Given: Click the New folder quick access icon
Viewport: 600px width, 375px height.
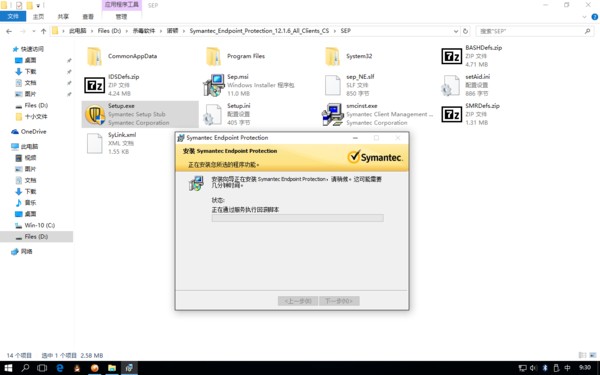Looking at the screenshot, I should (x=30, y=5).
